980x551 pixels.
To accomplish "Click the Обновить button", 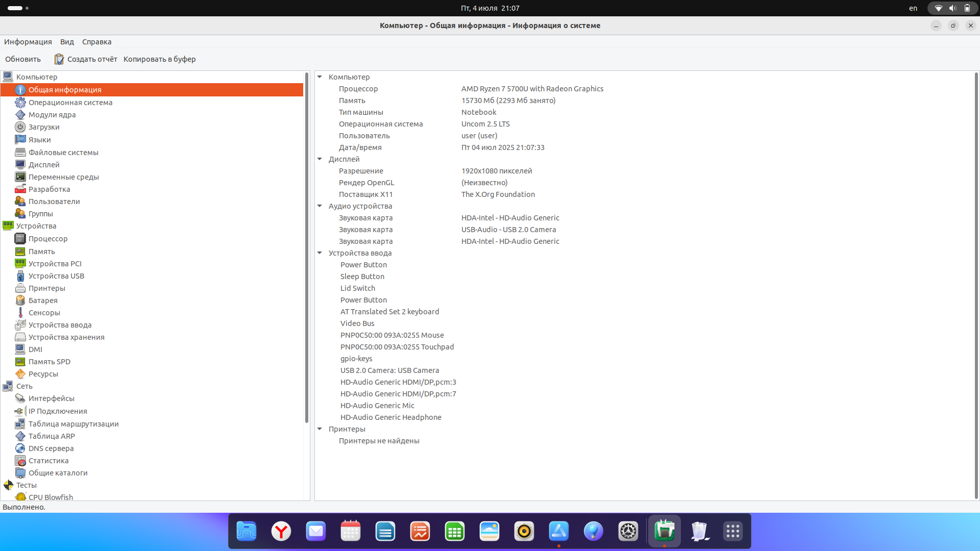I will tap(23, 59).
